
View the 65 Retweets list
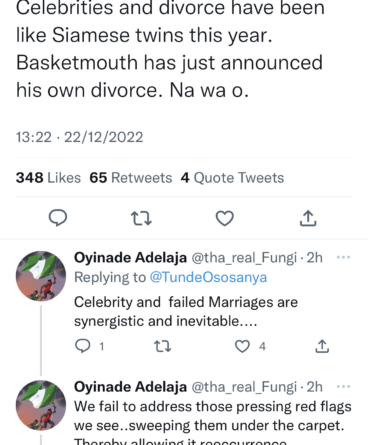tap(131, 178)
